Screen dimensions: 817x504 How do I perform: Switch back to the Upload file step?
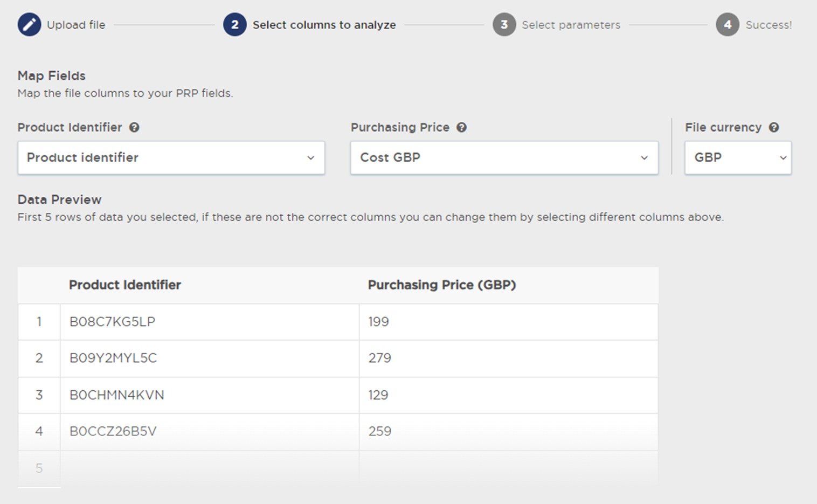click(75, 24)
